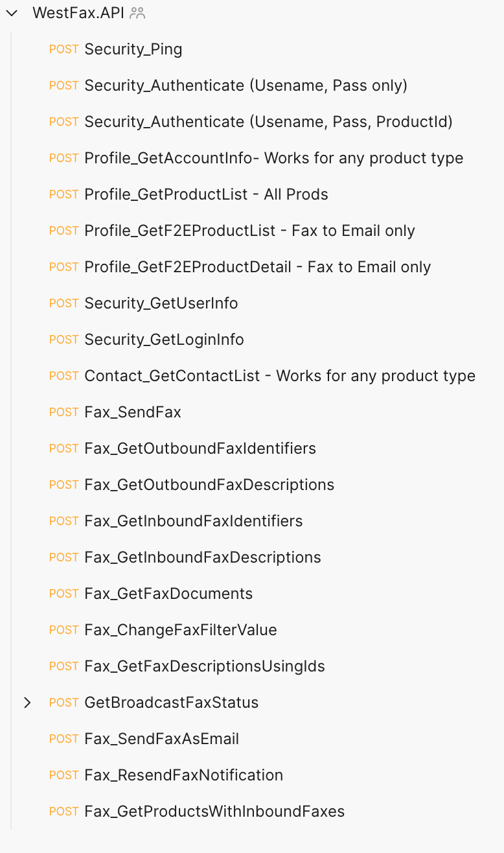Select the Fax_GetFaxDocuments request

click(x=168, y=594)
